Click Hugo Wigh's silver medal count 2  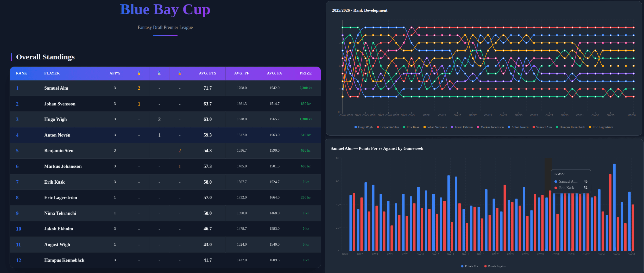point(159,119)
